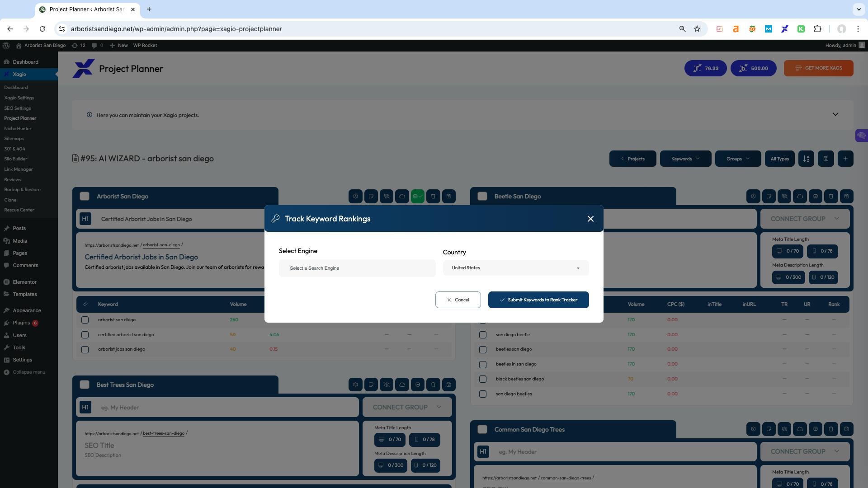Open Link Manager in Xagio submenu
This screenshot has height=488, width=868.
point(19,169)
